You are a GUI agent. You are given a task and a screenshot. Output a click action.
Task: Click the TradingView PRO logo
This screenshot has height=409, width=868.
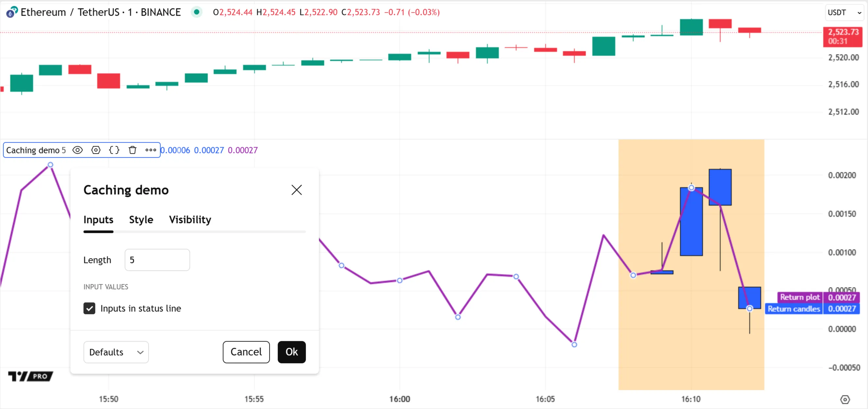click(x=31, y=376)
